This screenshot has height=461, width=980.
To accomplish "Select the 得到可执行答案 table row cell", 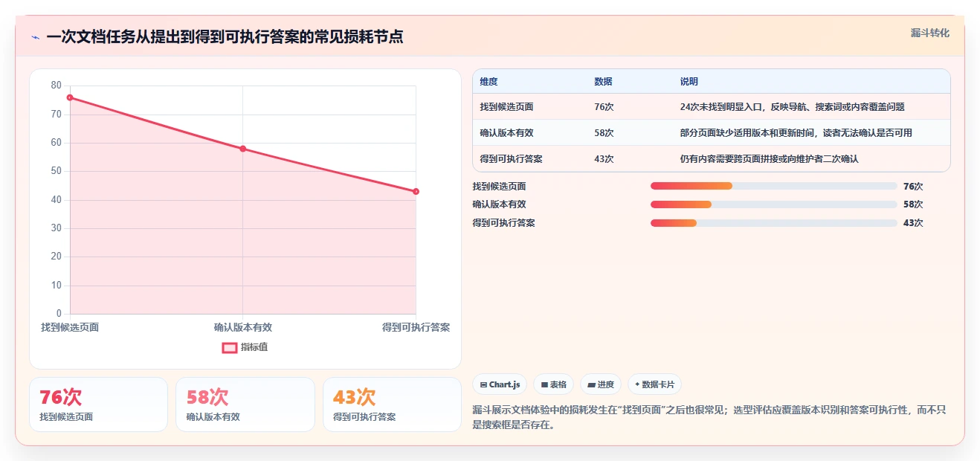I will [511, 159].
